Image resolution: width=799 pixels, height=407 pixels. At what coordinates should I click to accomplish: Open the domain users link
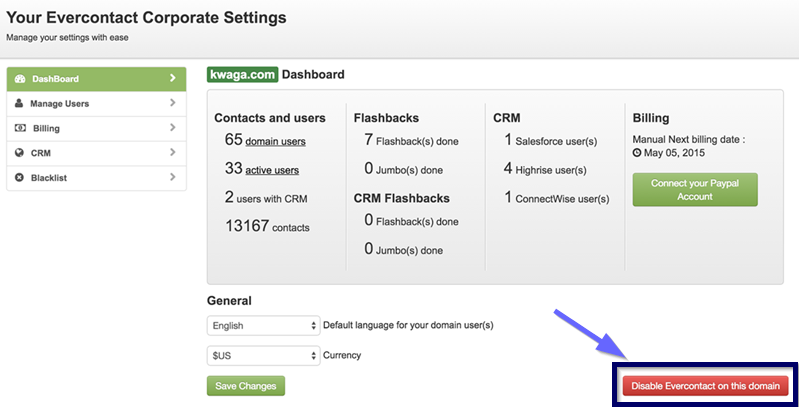coord(276,142)
